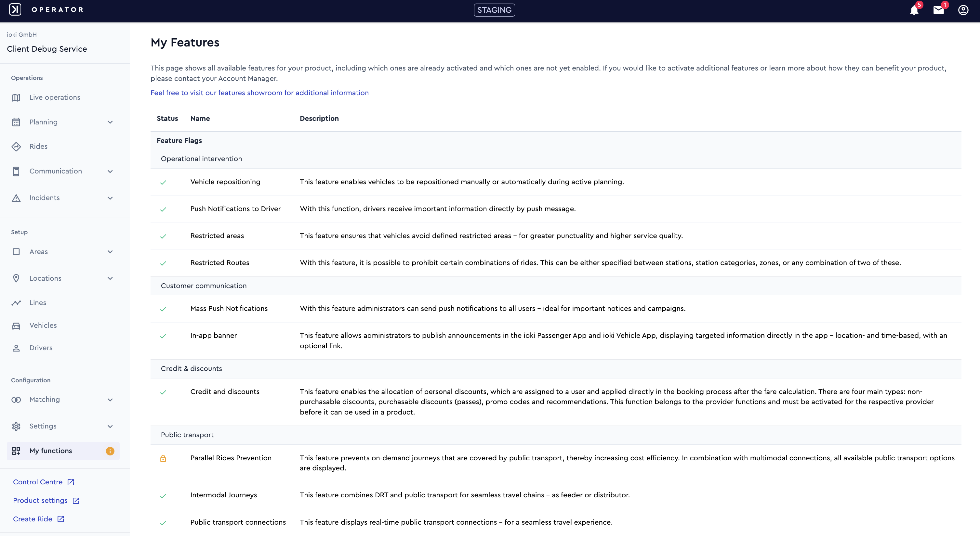
Task: Click the Matching toggle icon in sidebar
Action: coord(16,400)
